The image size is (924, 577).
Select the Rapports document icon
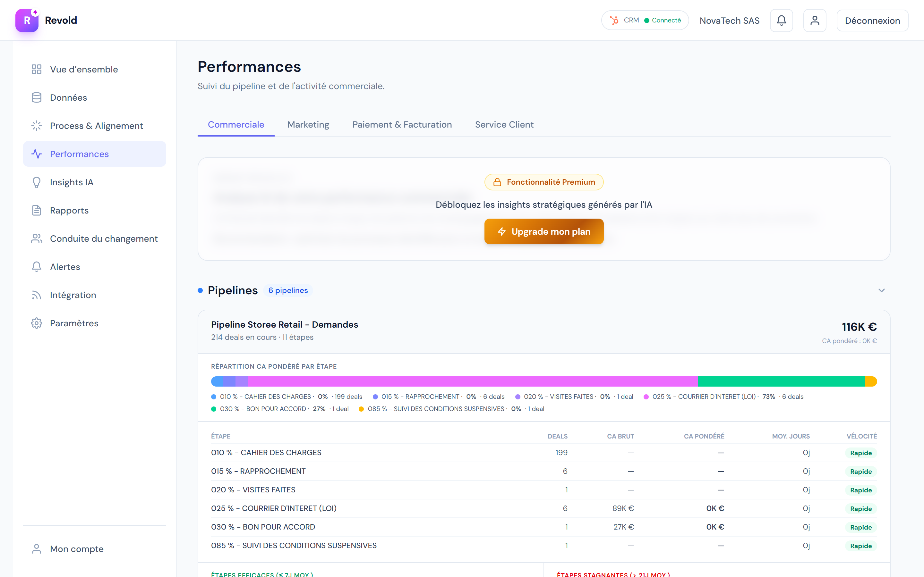click(x=37, y=210)
